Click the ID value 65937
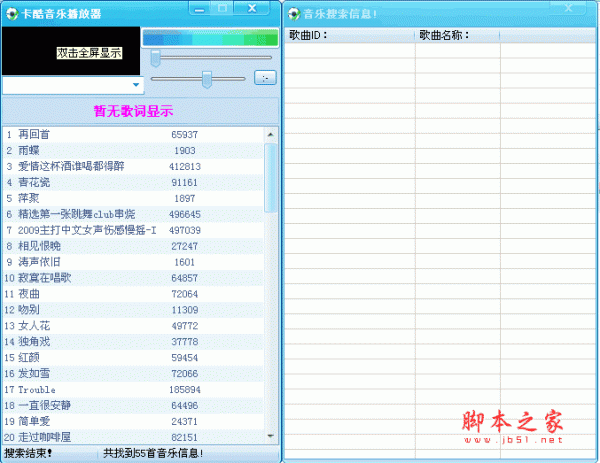Screen dimensions: 600x463 click(x=184, y=135)
